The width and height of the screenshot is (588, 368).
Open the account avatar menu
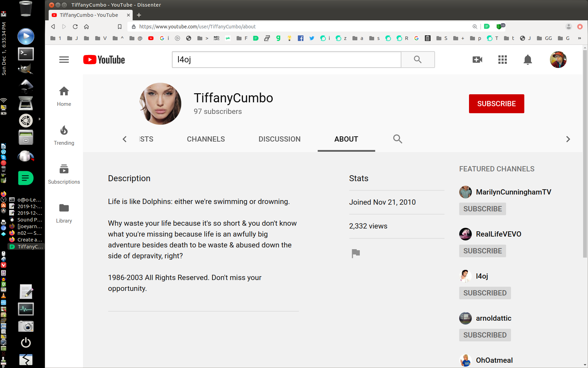[x=558, y=60]
